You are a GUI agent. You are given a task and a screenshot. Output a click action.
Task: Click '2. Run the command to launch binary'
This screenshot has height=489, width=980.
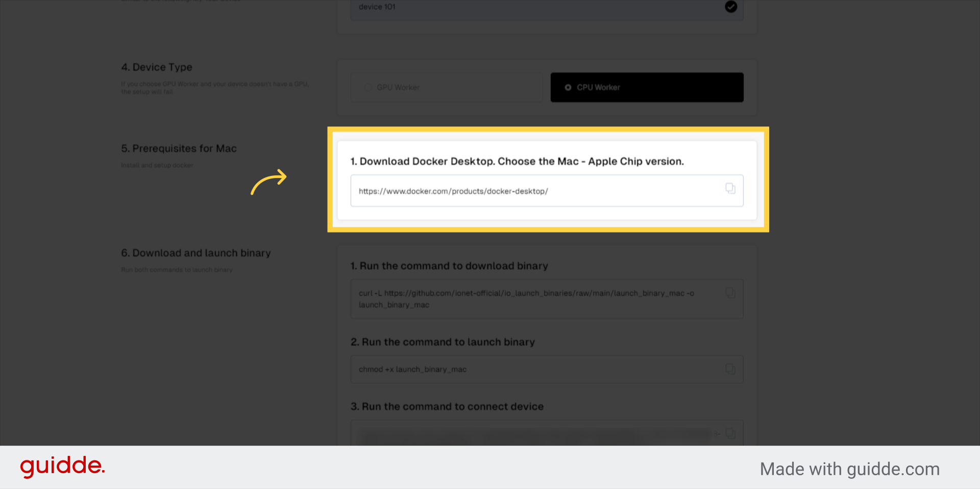(443, 342)
